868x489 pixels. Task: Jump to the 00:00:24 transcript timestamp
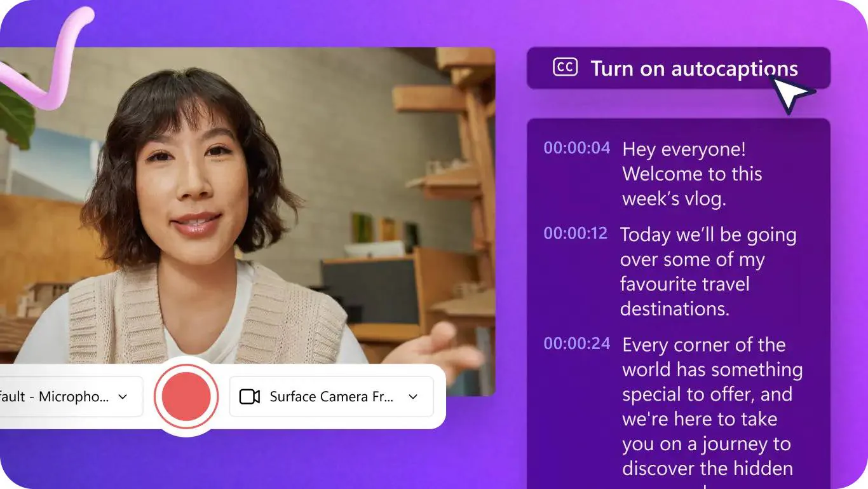point(576,344)
